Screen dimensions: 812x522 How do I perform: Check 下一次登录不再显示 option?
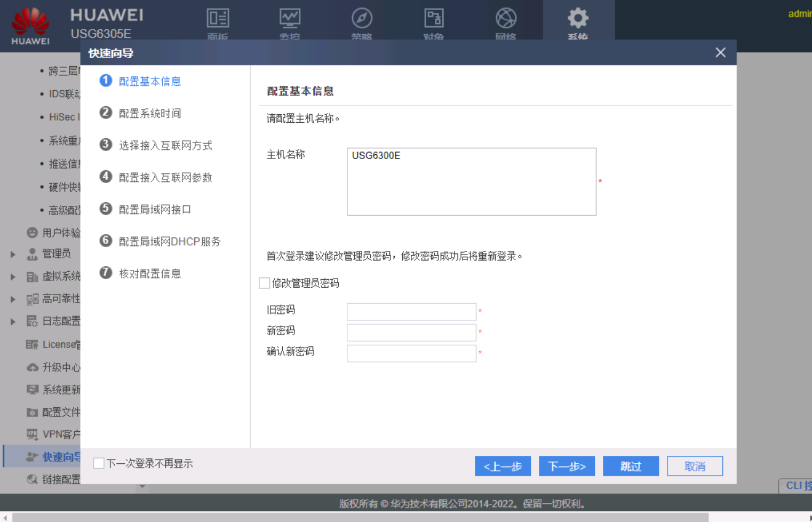(98, 463)
